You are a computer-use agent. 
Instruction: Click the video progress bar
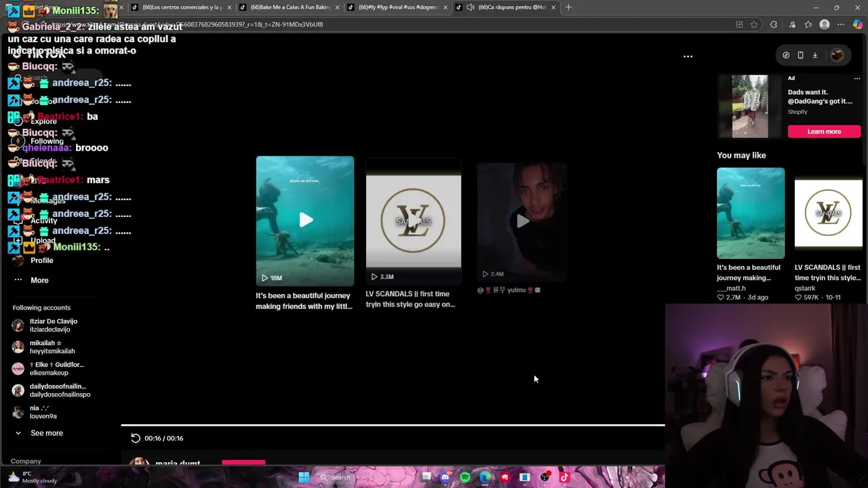point(393,426)
